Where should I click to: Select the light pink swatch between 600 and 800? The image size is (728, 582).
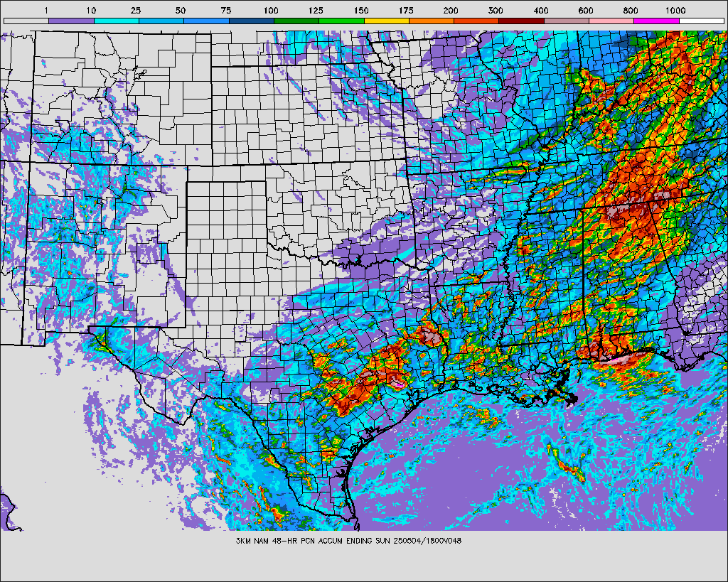(612, 21)
